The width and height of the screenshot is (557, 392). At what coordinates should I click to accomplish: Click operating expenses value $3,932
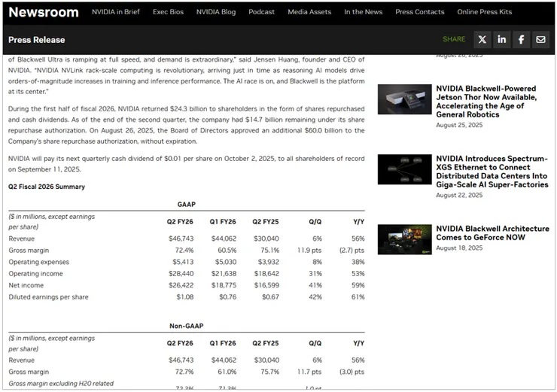tap(269, 262)
